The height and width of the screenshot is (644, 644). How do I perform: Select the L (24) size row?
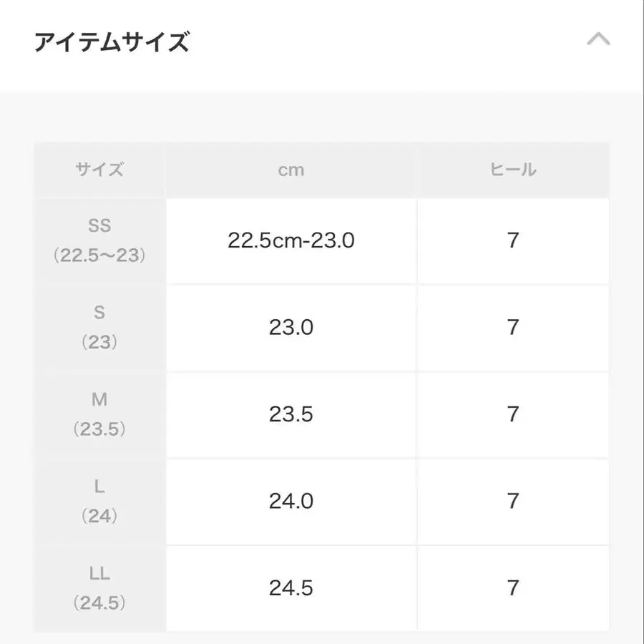[x=99, y=501]
